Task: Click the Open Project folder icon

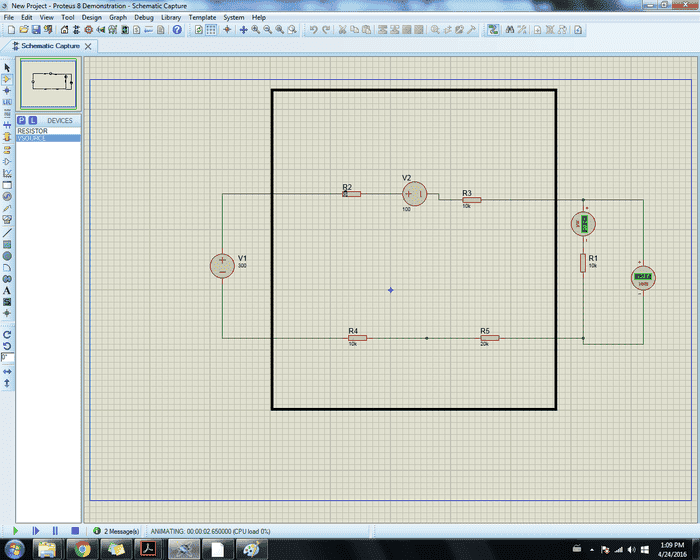Action: [x=22, y=31]
